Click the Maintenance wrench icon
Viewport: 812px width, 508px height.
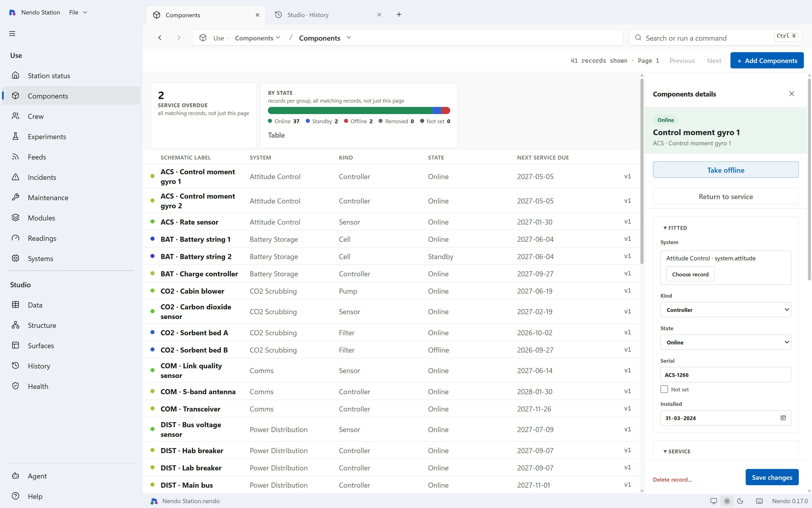[15, 197]
